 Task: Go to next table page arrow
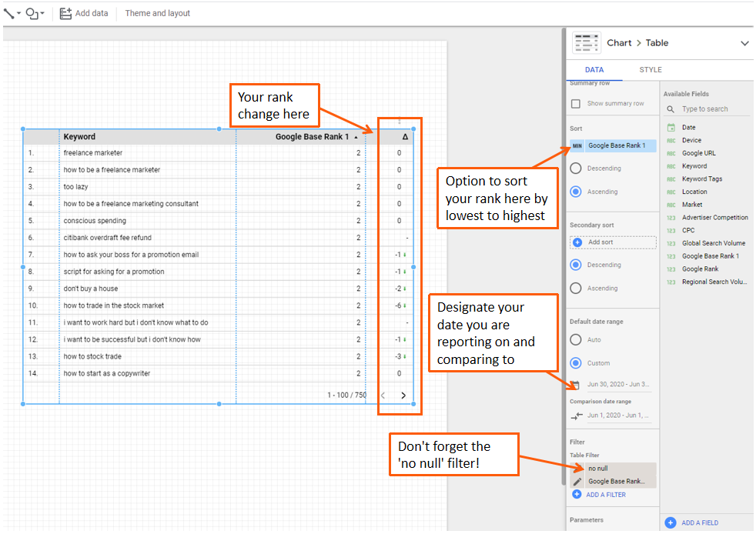403,395
